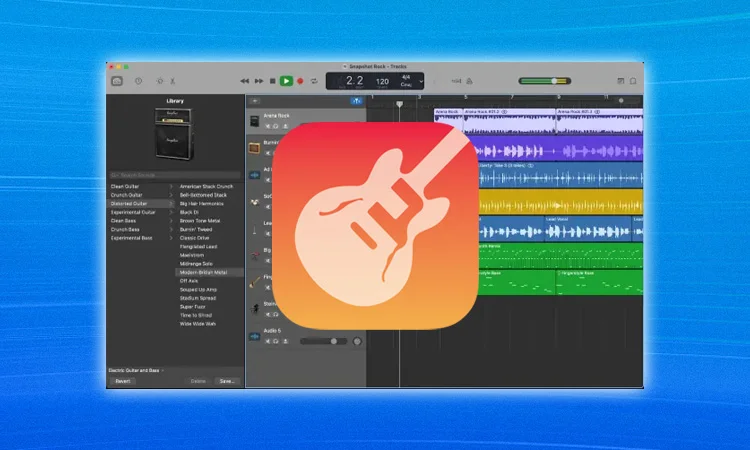Click the red Record button
The image size is (750, 450).
coord(300,81)
